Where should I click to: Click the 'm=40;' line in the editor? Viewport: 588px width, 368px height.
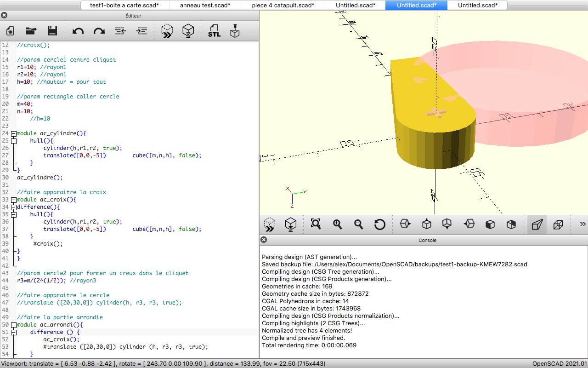click(x=25, y=104)
